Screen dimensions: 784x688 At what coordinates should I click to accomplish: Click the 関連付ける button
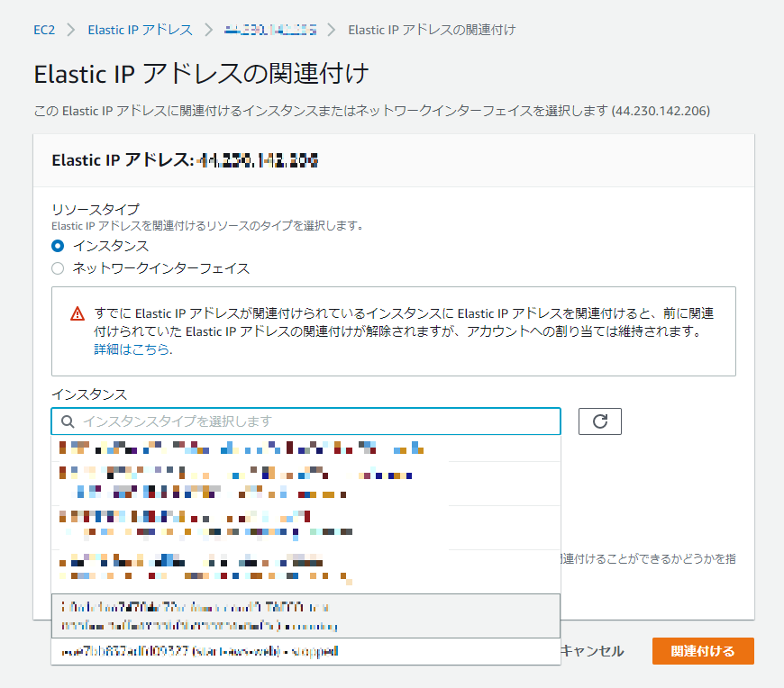click(x=703, y=650)
